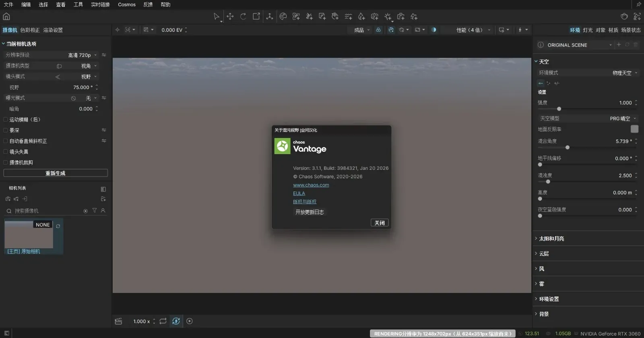Click the Home icon in the top-left toolbar
This screenshot has width=644, height=338.
(6, 16)
